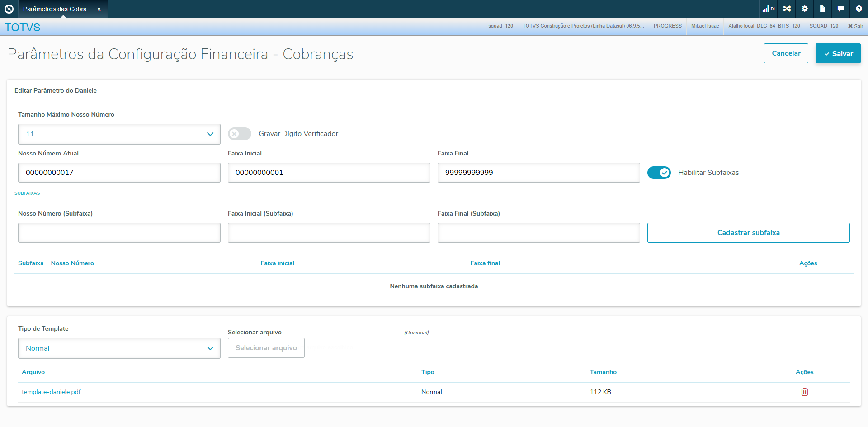This screenshot has height=427, width=868.
Task: Click the PROGRESS header item
Action: [668, 26]
